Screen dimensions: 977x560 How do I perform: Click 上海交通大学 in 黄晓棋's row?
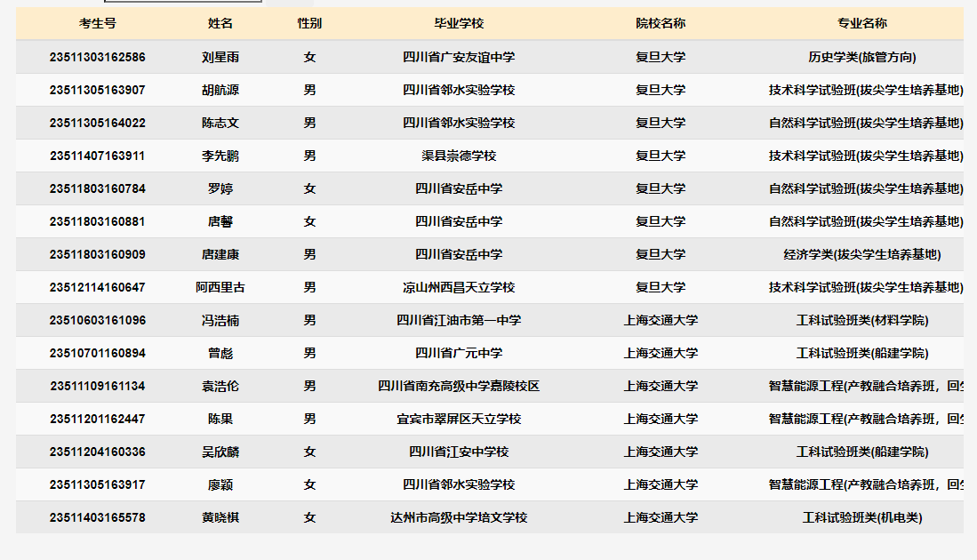coord(661,517)
